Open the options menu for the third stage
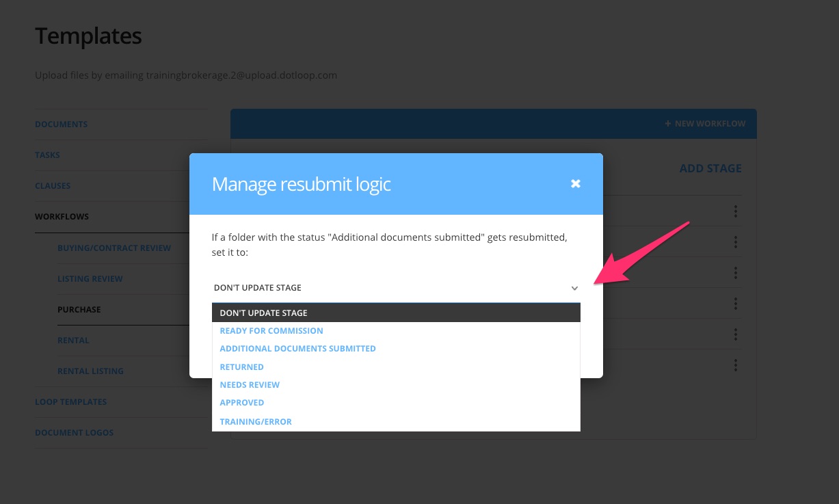This screenshot has width=839, height=504. pyautogui.click(x=735, y=272)
